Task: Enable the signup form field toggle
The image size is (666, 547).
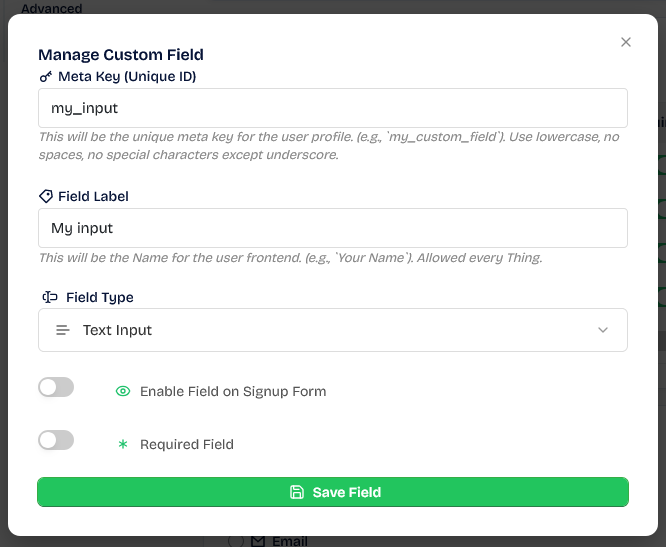Action: click(x=56, y=388)
